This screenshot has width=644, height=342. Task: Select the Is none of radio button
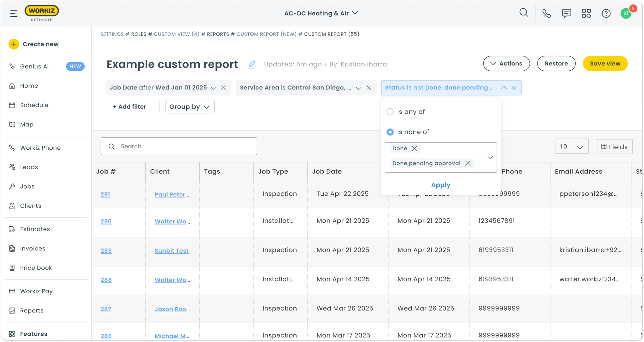coord(390,132)
